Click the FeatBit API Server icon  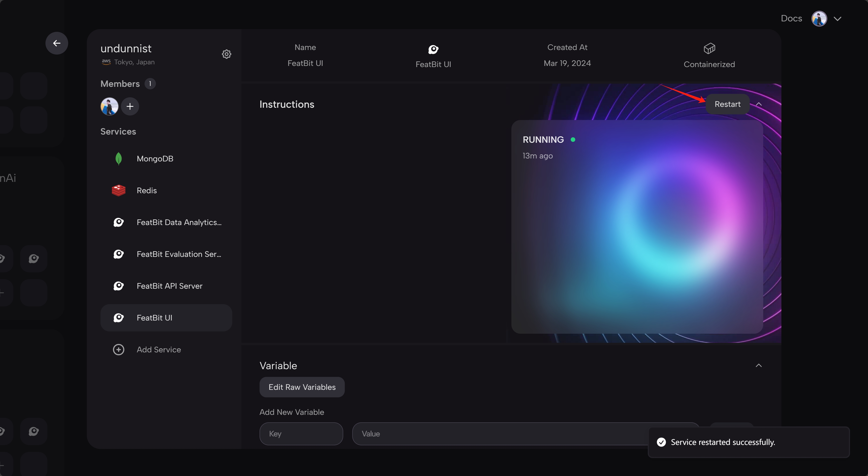click(119, 286)
